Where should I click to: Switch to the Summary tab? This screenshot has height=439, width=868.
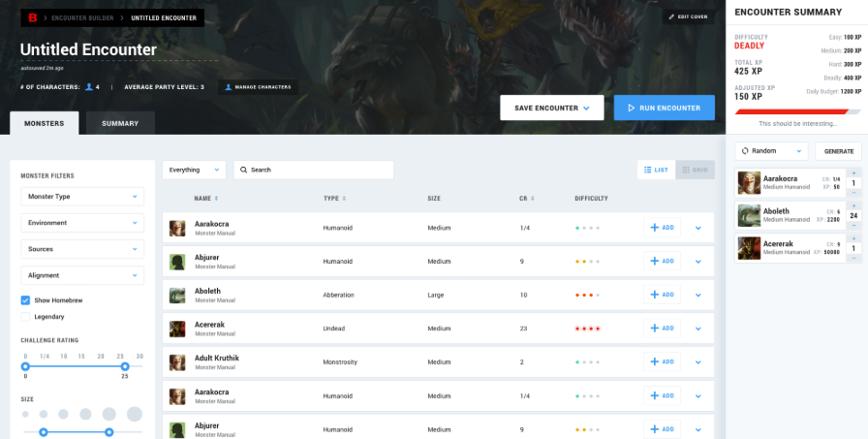[x=120, y=123]
